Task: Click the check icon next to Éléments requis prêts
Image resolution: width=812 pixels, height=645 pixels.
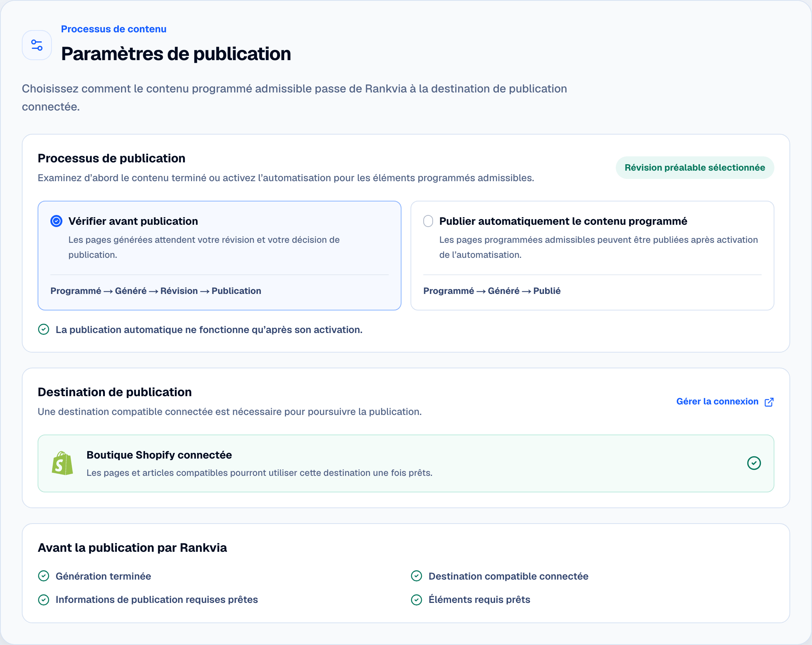Action: point(417,600)
